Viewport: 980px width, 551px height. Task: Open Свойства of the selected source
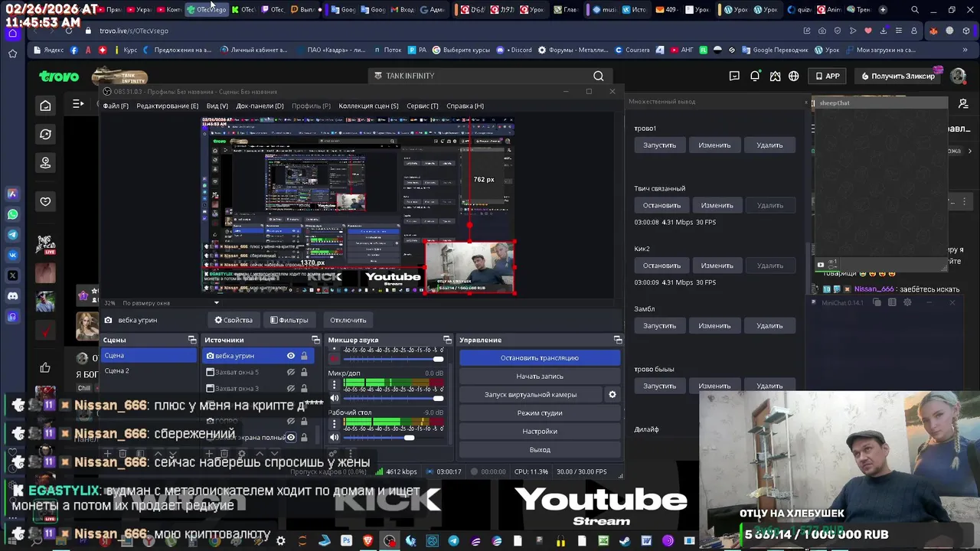[234, 320]
